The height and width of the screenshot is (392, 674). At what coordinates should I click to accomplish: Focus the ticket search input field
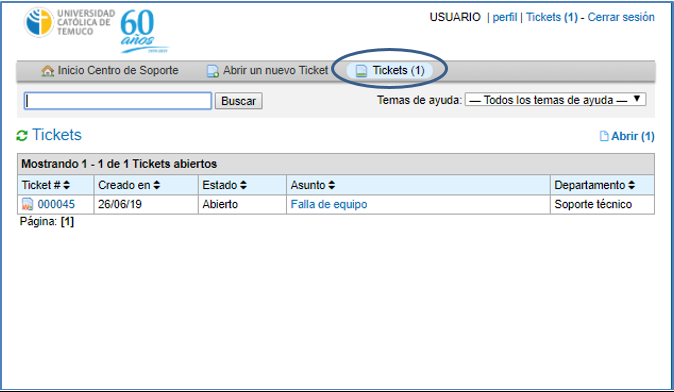pos(118,101)
